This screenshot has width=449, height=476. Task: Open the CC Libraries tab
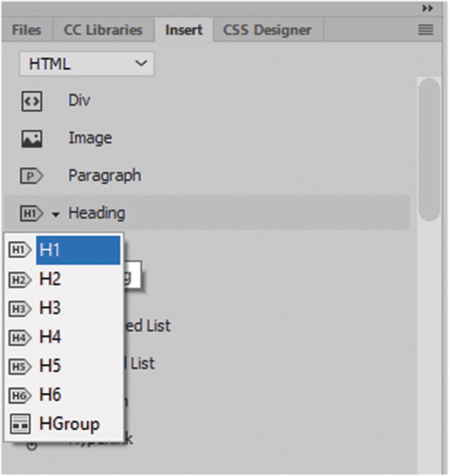(103, 30)
